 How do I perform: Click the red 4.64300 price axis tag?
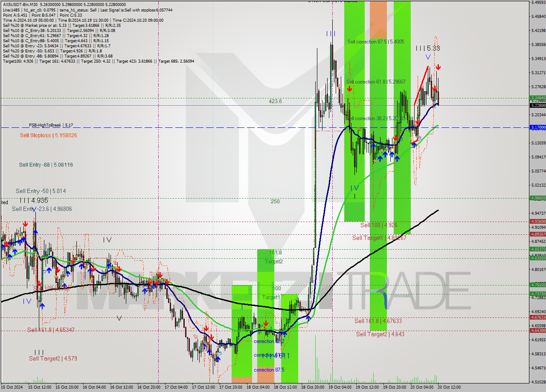point(537,330)
